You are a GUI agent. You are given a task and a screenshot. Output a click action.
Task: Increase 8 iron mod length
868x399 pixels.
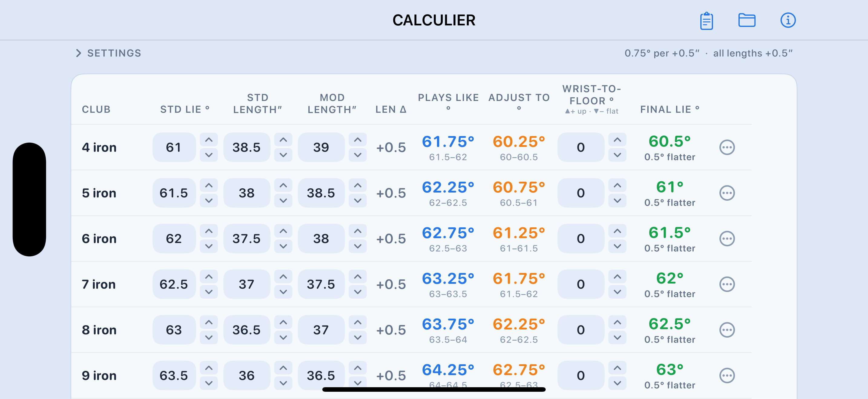click(x=358, y=322)
